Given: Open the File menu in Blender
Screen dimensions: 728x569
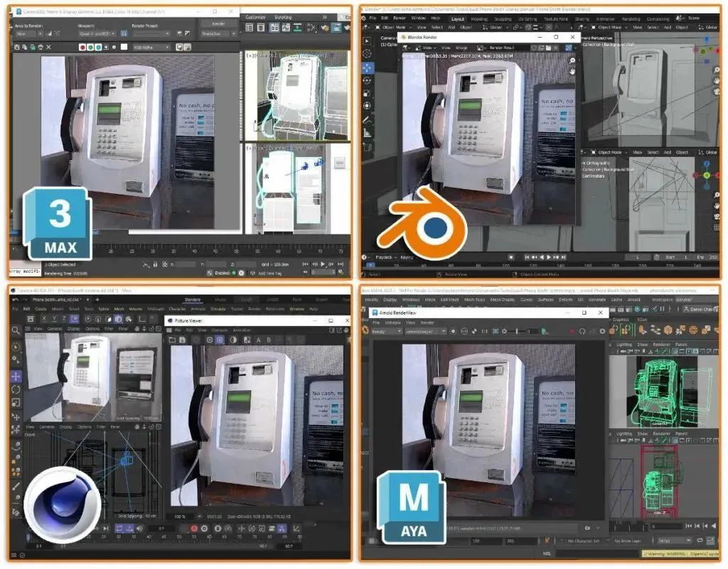Looking at the screenshot, I should click(373, 18).
